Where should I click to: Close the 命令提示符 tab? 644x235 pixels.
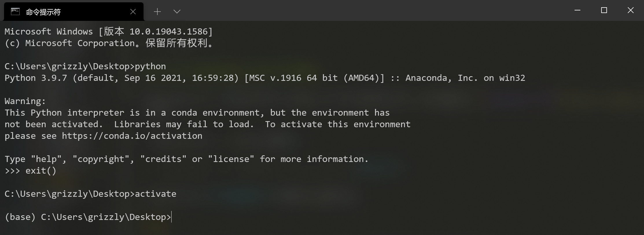point(133,12)
